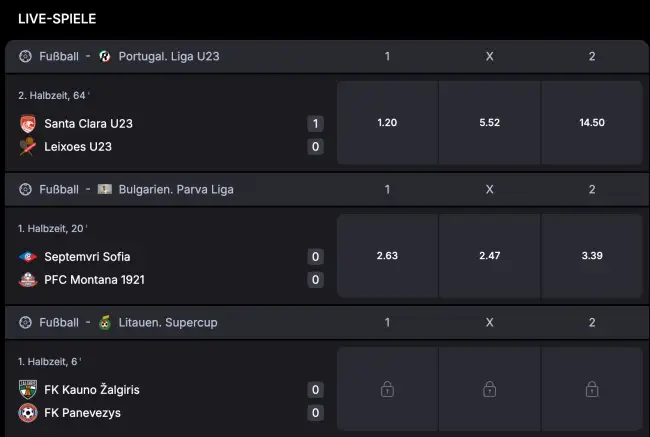Select Septemvri Sofia win odds 2.63
The image size is (650, 437).
point(387,256)
